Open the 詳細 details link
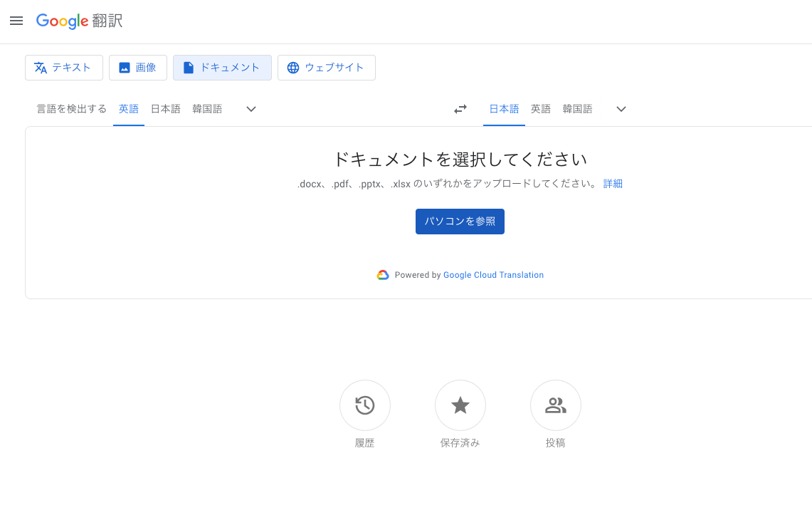This screenshot has width=812, height=515. point(613,183)
